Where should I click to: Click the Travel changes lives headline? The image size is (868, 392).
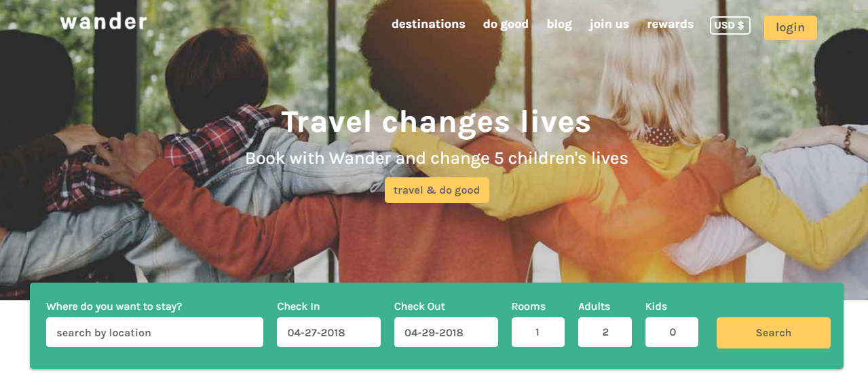coord(436,123)
